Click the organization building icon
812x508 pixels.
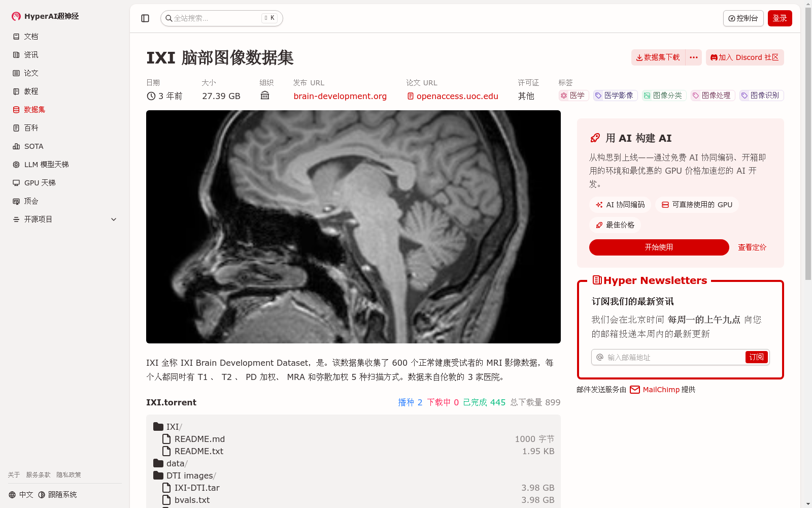[265, 96]
